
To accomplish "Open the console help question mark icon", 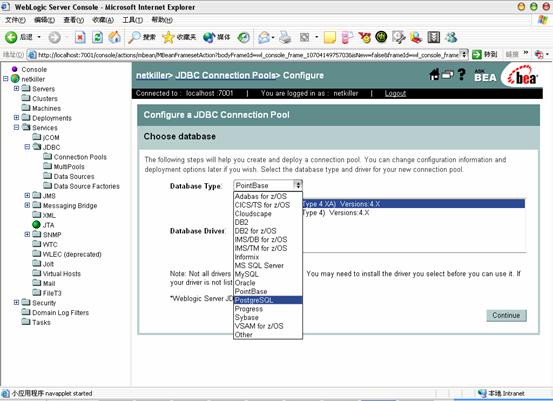I will [x=461, y=74].
